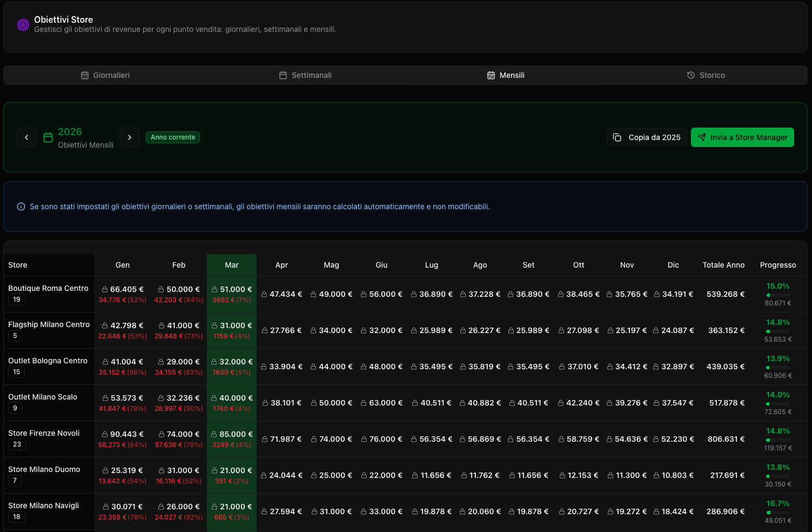Click the Mar column header
The width and height of the screenshot is (812, 532).
(x=232, y=265)
